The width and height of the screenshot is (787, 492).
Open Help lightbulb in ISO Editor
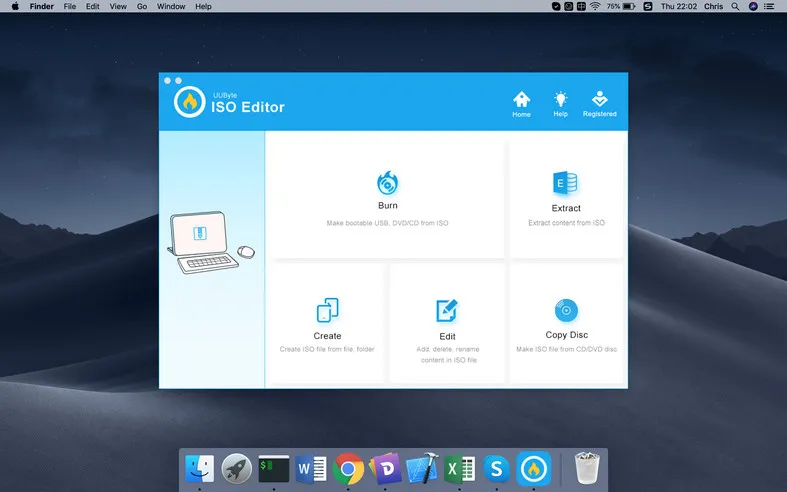tap(560, 104)
